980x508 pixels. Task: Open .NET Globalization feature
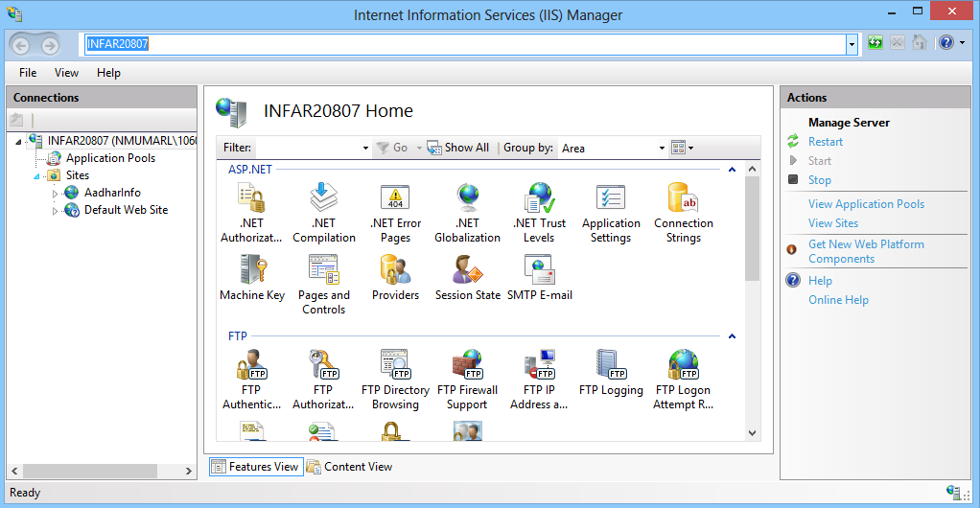[x=468, y=213]
